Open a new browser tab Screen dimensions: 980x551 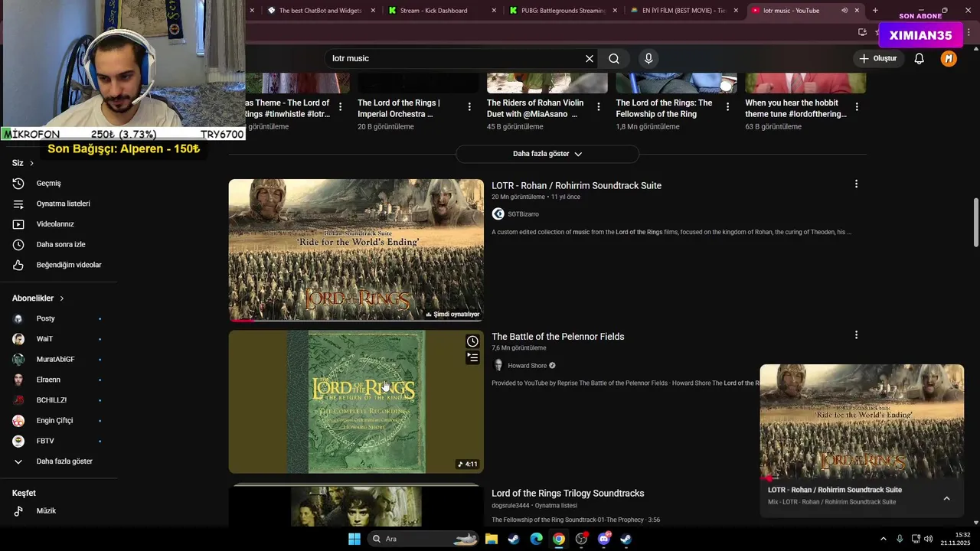coord(875,11)
